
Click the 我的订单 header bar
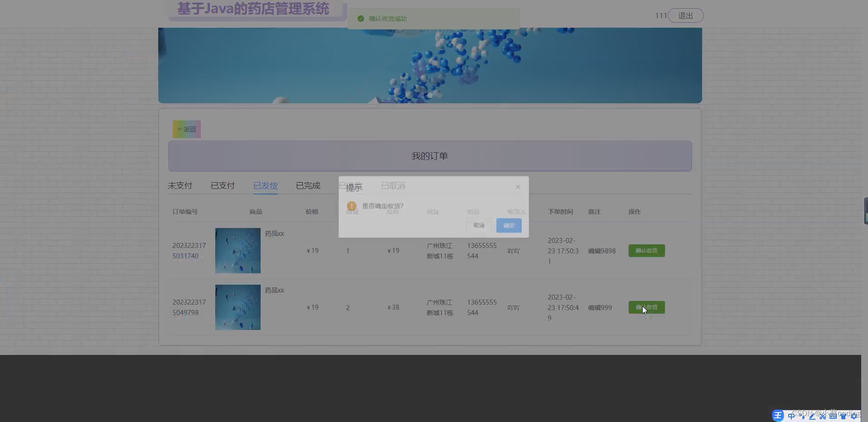tap(430, 156)
